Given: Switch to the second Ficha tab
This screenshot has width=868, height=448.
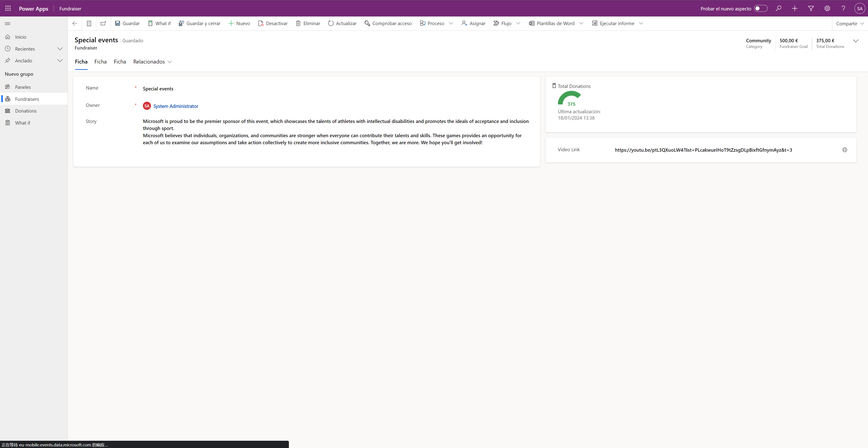Looking at the screenshot, I should [100, 62].
